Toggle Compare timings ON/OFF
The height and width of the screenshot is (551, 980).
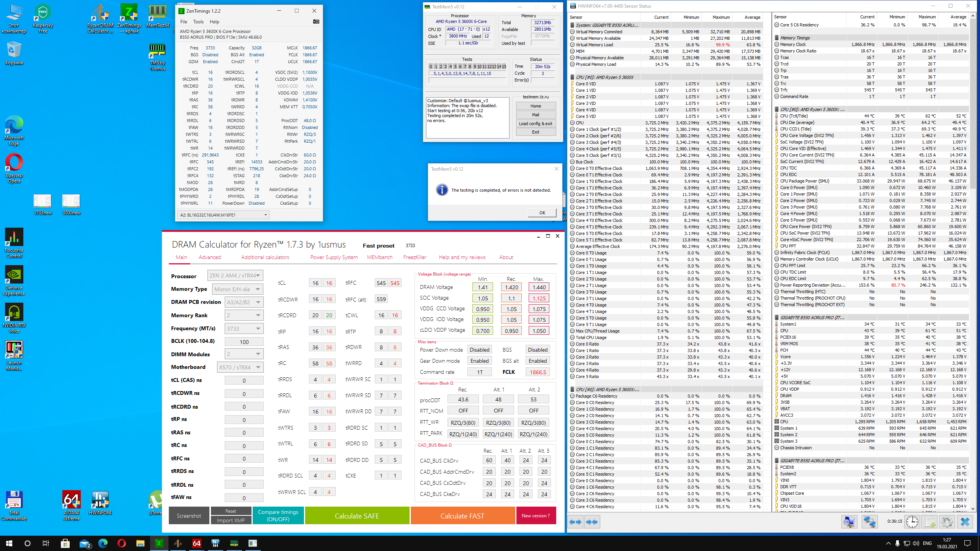point(278,515)
